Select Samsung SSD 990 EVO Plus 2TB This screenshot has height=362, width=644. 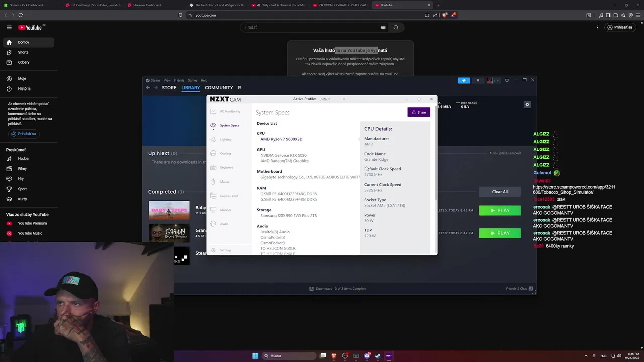[288, 215]
